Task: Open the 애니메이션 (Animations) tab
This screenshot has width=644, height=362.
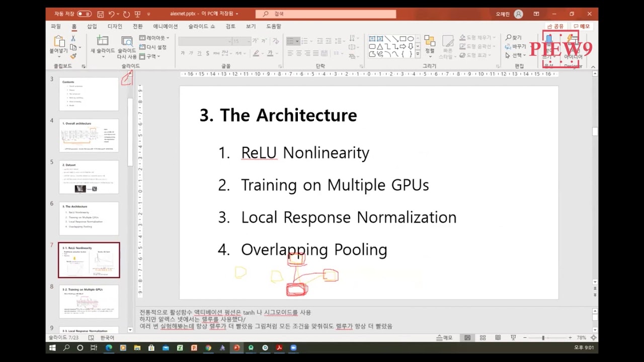Action: pyautogui.click(x=166, y=27)
